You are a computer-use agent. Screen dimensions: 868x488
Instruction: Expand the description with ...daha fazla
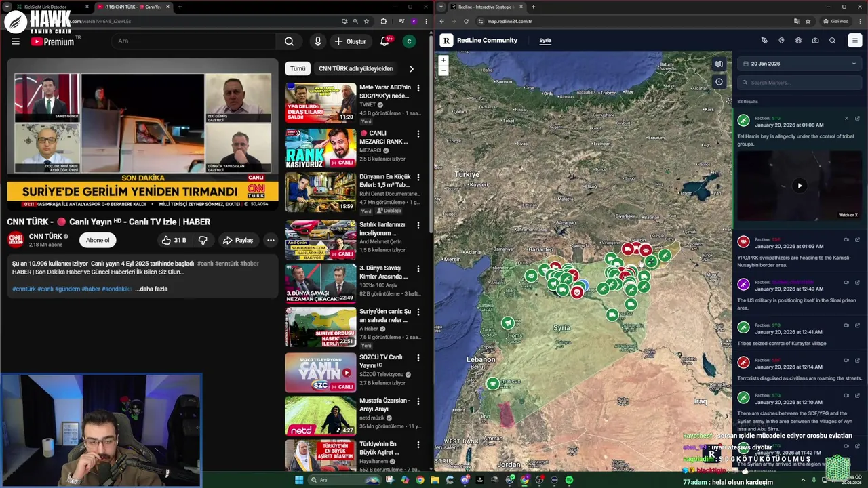click(151, 289)
